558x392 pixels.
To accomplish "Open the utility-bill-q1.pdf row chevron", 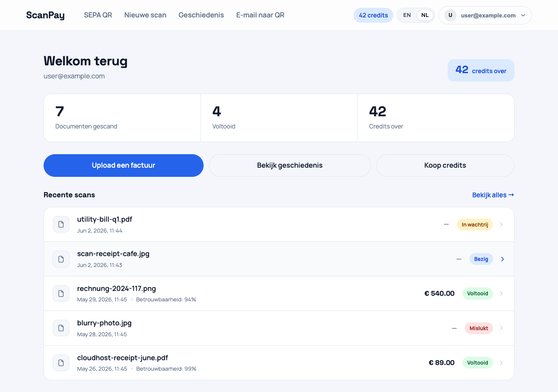I will click(501, 224).
